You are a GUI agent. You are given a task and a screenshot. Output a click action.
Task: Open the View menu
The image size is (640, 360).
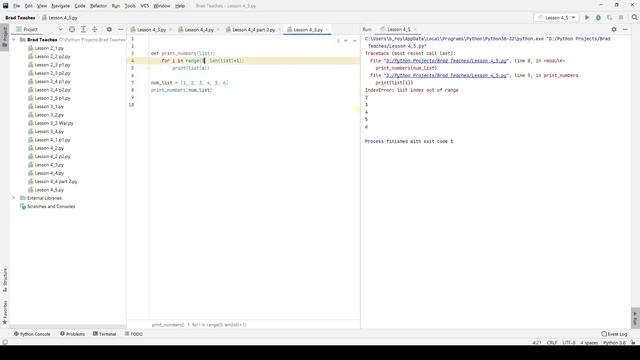click(x=42, y=6)
